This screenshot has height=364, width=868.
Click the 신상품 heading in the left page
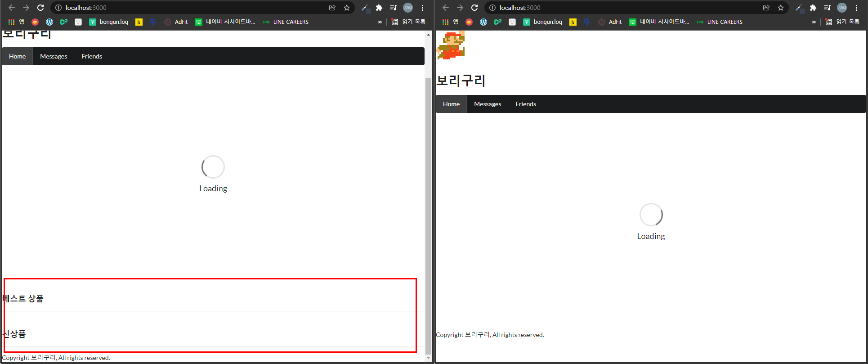[x=14, y=334]
